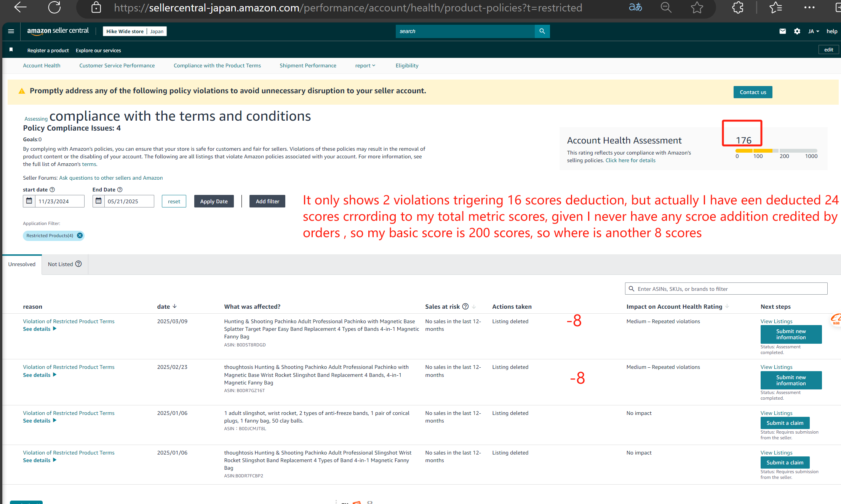Sort by Sales at risk arrow
Image resolution: width=841 pixels, height=504 pixels.
pyautogui.click(x=474, y=306)
